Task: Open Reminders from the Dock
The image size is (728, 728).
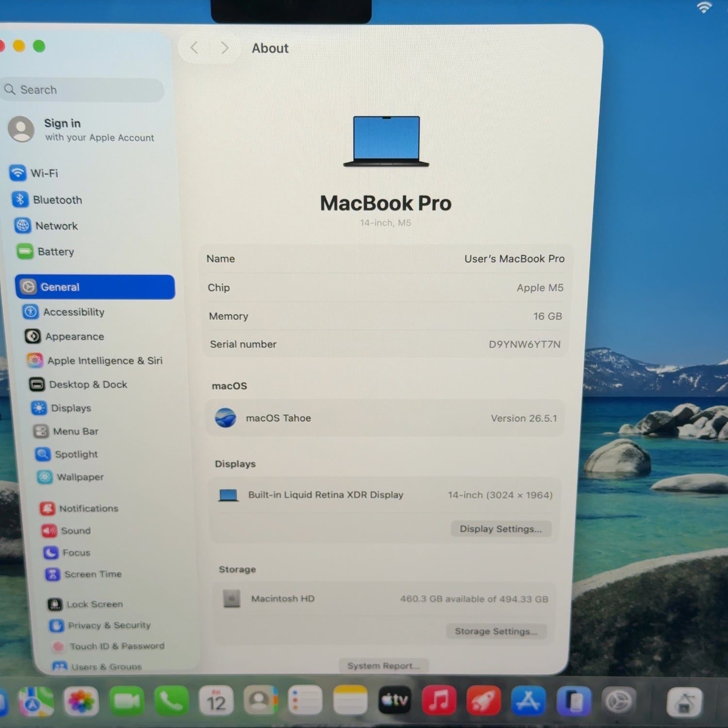Action: 305,700
